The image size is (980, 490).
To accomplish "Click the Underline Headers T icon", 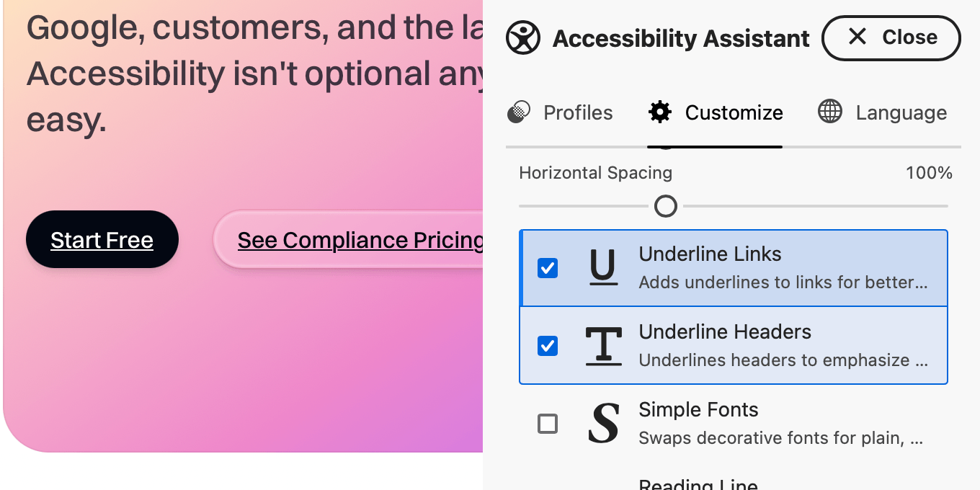I will tap(603, 346).
